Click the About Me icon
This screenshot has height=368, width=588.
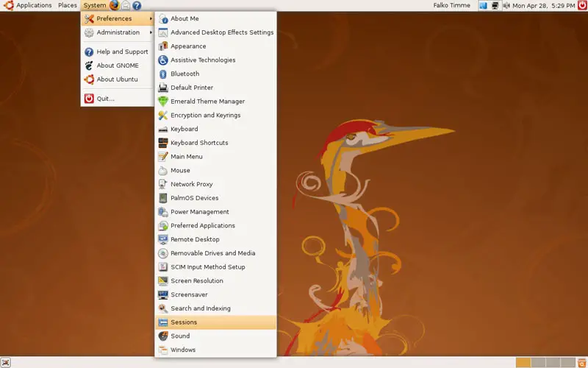(163, 19)
